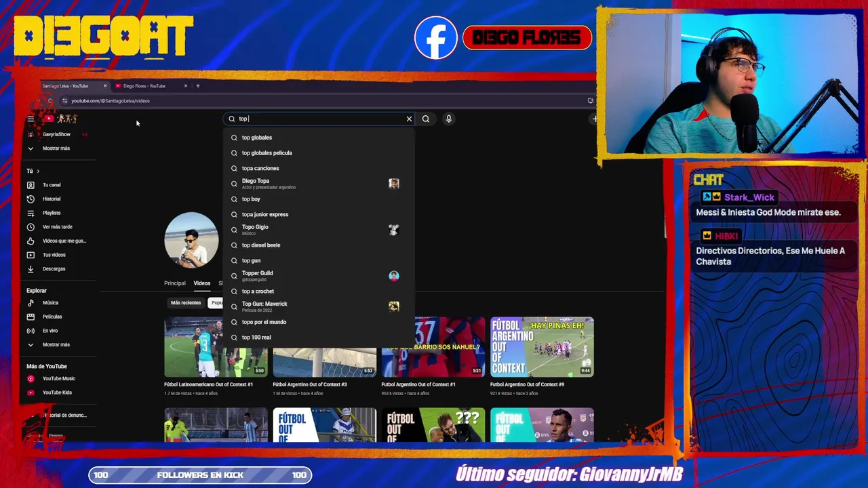Expand subscriptions with first 'Mostrar más'

pyautogui.click(x=49, y=148)
